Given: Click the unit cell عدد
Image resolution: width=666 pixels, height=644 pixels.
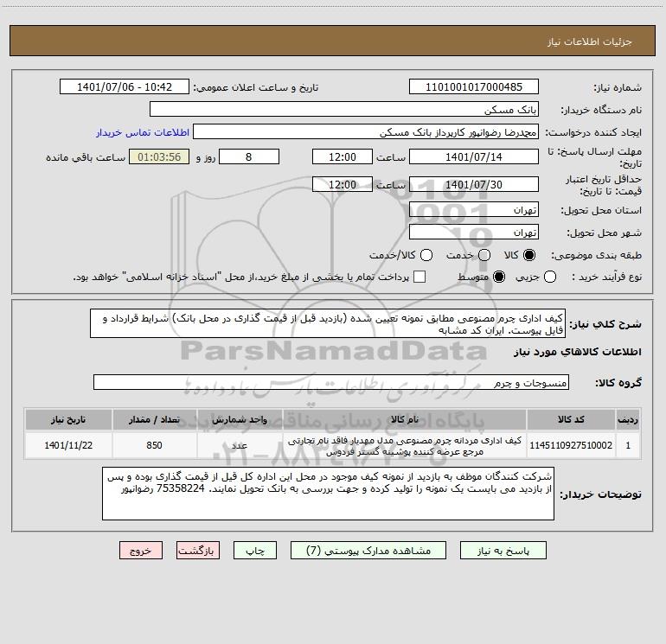Looking at the screenshot, I should pyautogui.click(x=240, y=445).
